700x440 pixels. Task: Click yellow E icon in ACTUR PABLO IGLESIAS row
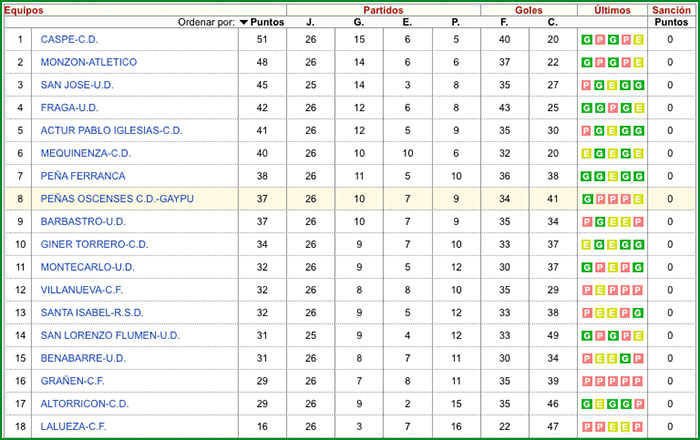pos(612,131)
